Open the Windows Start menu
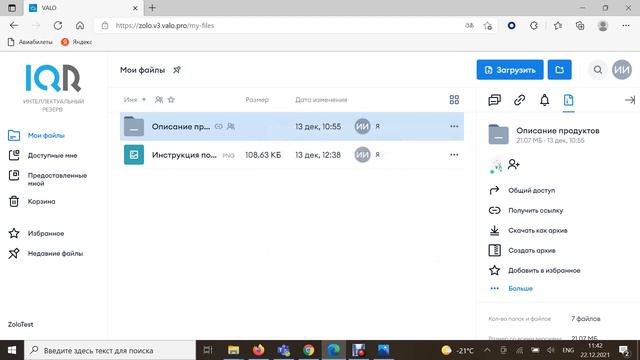The width and height of the screenshot is (640, 360). coord(12,350)
